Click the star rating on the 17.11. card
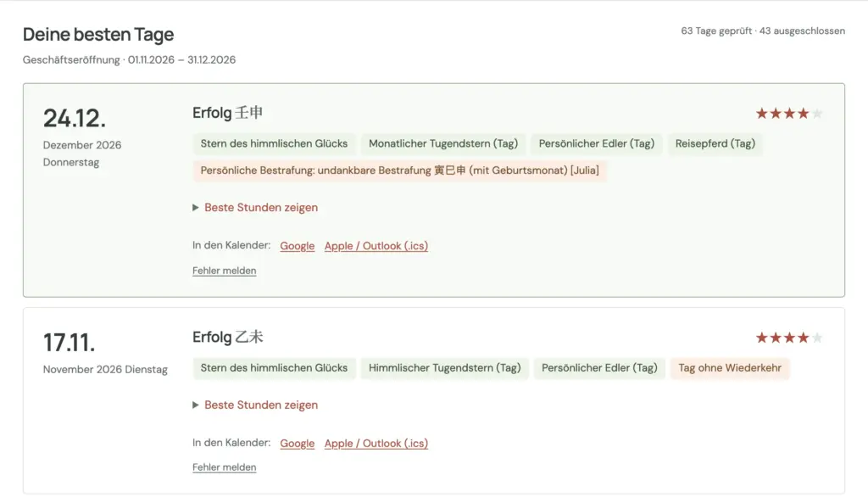 click(x=789, y=338)
